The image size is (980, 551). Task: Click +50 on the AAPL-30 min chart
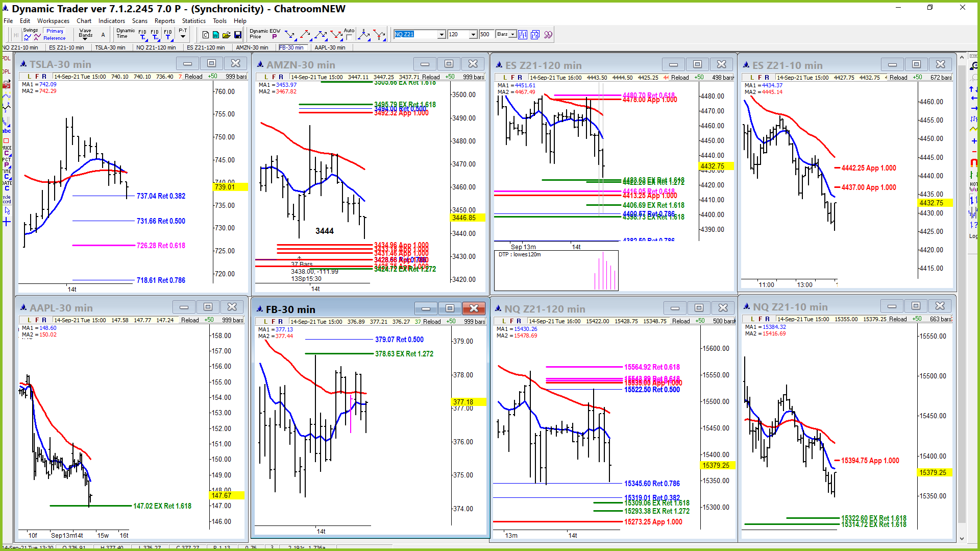pos(209,320)
